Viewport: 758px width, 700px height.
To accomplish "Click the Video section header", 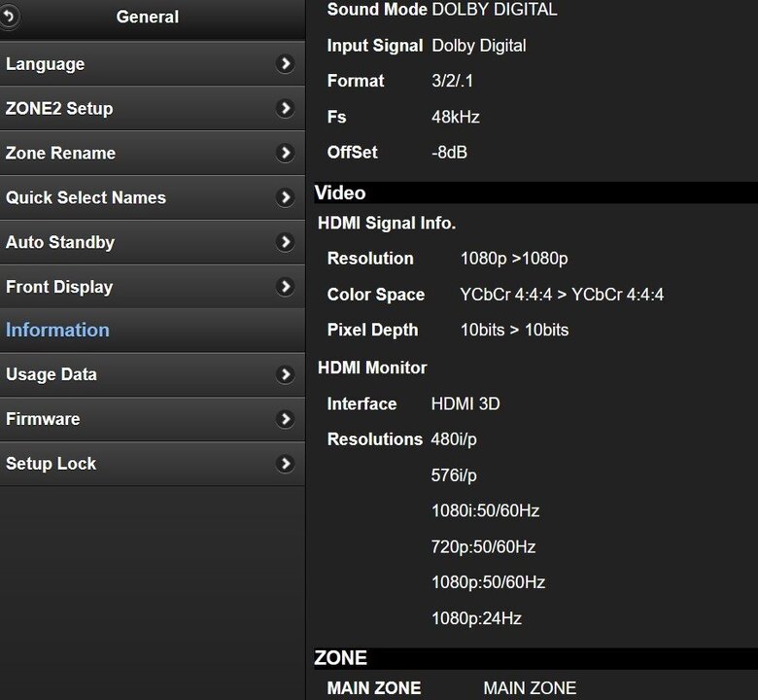I will coord(535,193).
